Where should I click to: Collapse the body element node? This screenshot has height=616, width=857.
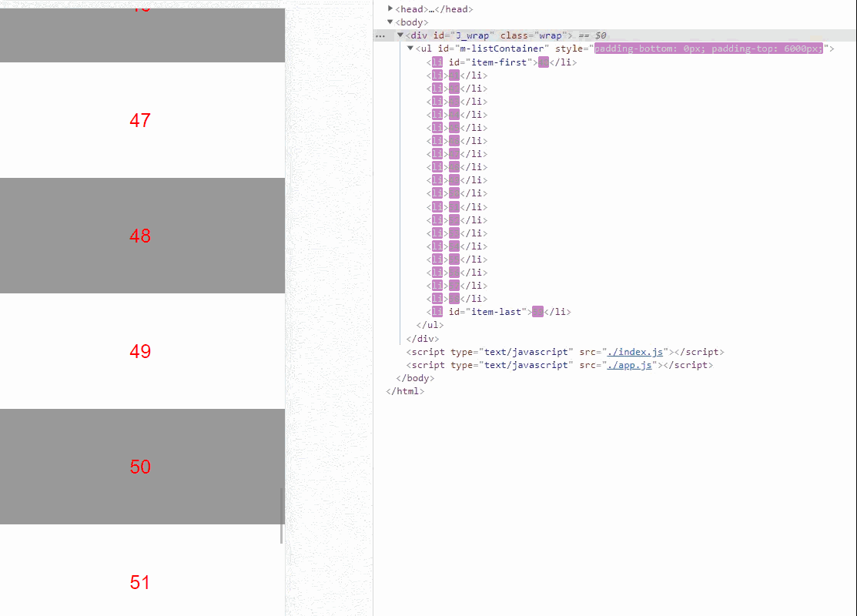click(x=390, y=22)
